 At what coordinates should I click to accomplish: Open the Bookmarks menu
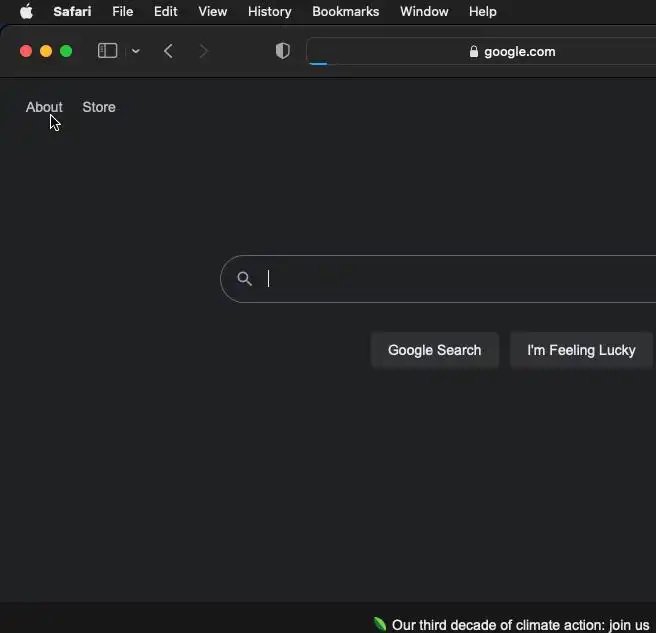tap(346, 11)
